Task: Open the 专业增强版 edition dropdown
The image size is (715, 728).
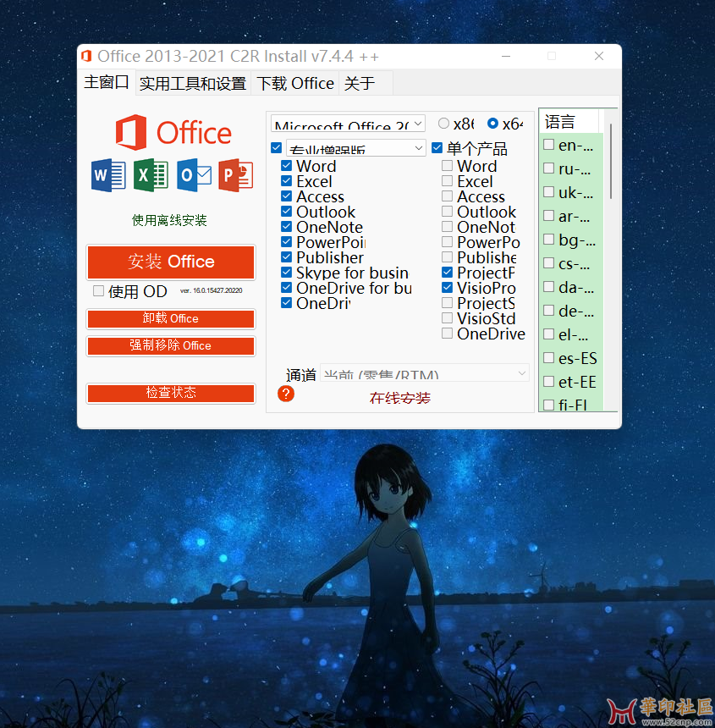Action: pos(356,148)
